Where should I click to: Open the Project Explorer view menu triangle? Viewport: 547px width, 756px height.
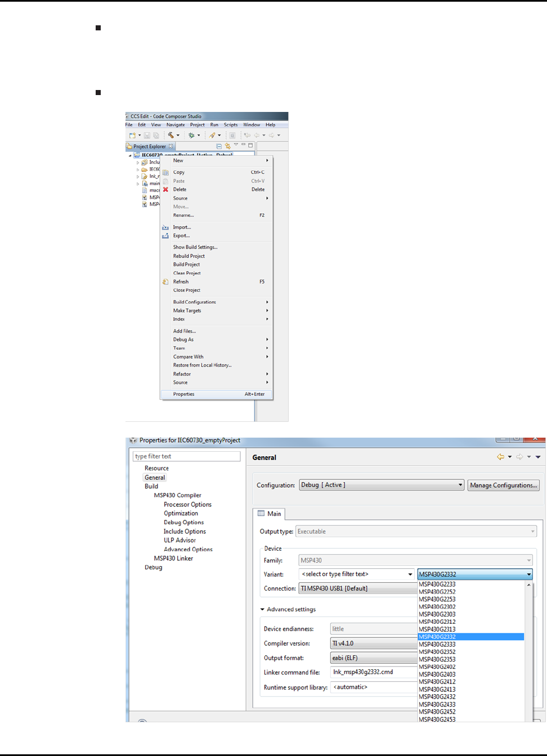pyautogui.click(x=236, y=145)
